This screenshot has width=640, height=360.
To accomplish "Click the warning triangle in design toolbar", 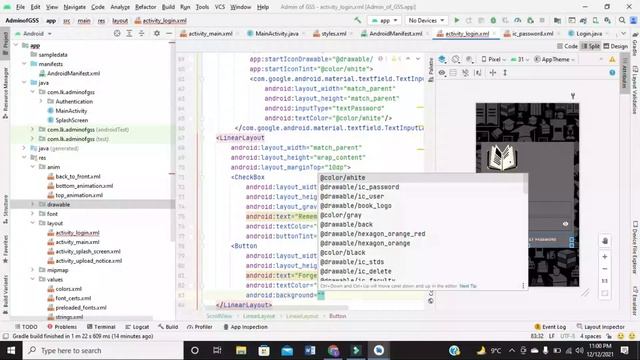I will point(612,60).
